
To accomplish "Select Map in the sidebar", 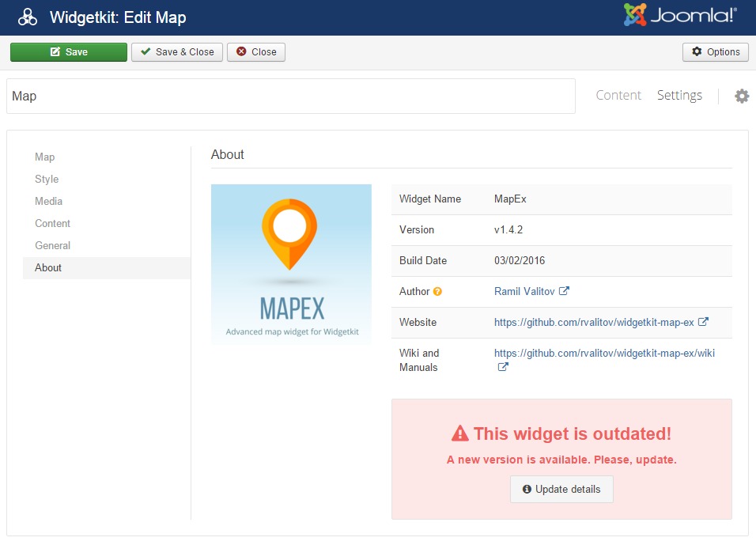I will (107, 157).
